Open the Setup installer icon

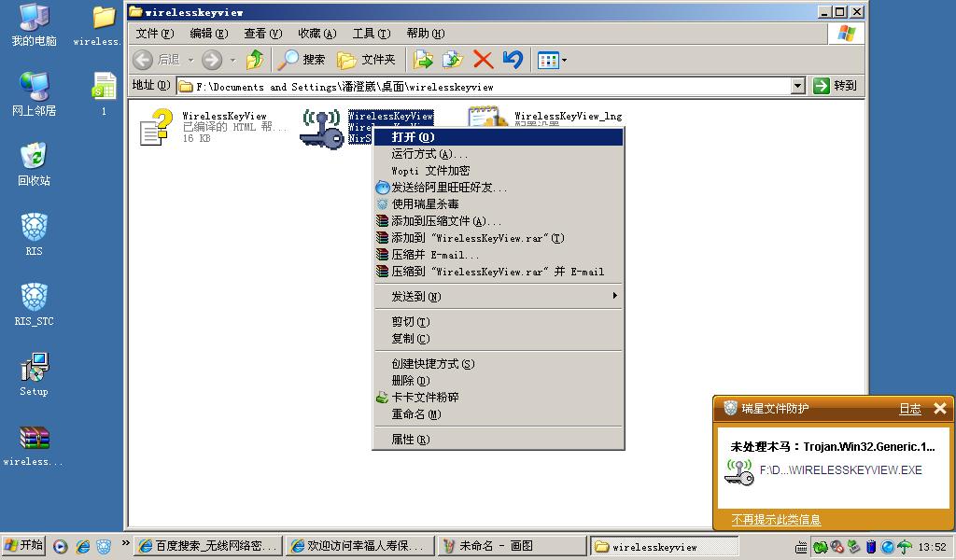35,374
